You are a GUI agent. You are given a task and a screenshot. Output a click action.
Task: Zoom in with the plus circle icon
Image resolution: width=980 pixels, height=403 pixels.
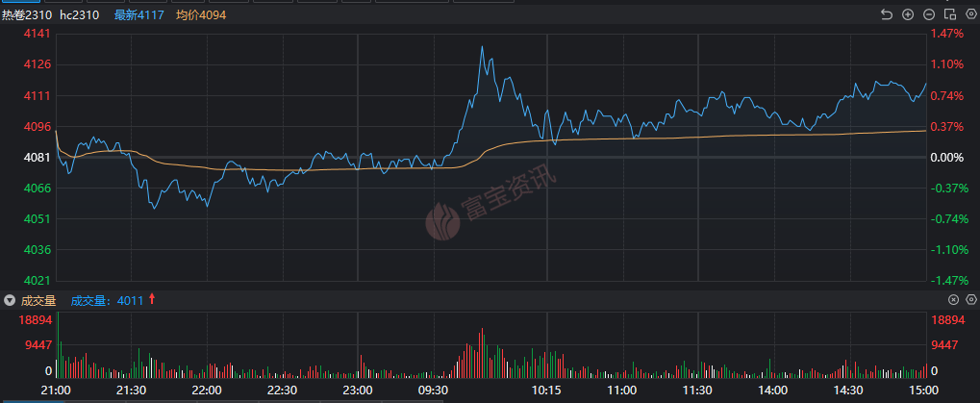point(908,15)
